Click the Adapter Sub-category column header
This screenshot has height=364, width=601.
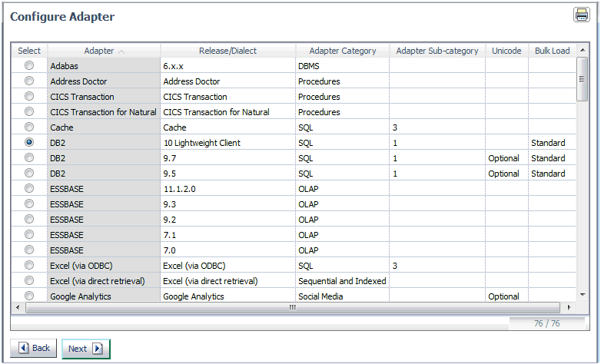coord(437,51)
